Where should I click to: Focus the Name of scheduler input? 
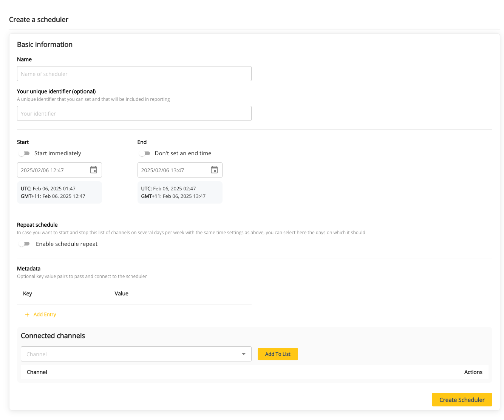(134, 74)
